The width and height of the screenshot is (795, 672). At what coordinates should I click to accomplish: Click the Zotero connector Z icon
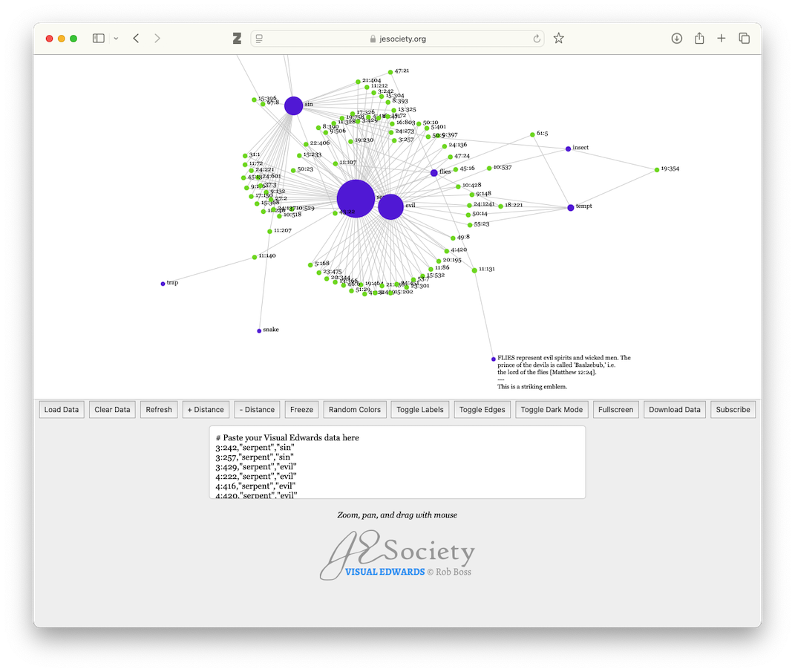tap(237, 39)
